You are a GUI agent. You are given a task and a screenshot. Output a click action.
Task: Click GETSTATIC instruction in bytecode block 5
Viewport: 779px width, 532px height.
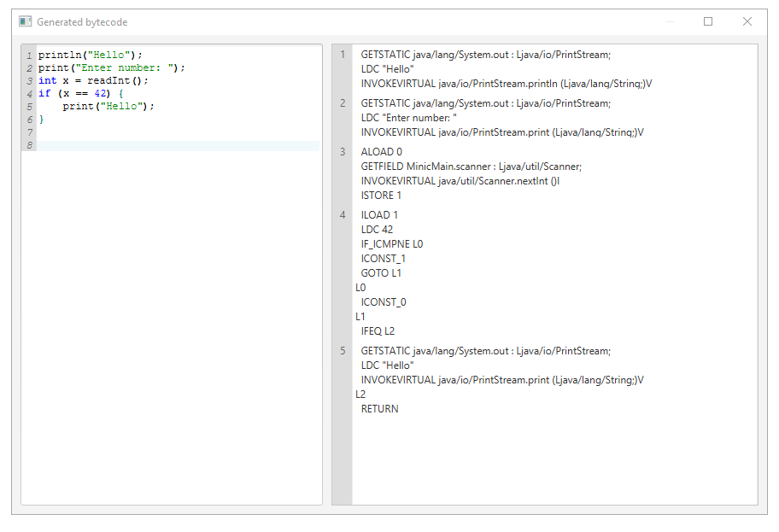tap(485, 351)
